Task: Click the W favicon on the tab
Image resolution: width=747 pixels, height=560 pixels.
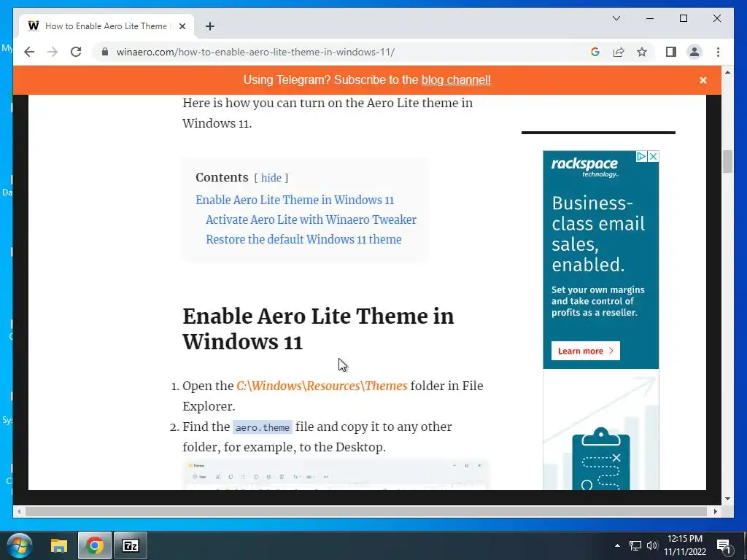Action: pyautogui.click(x=34, y=26)
